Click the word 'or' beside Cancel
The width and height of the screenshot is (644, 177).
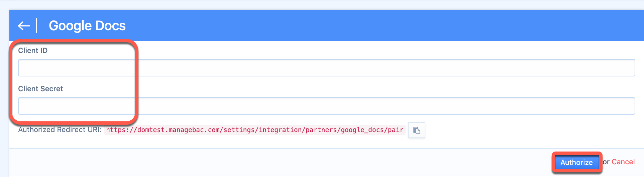[x=606, y=162]
